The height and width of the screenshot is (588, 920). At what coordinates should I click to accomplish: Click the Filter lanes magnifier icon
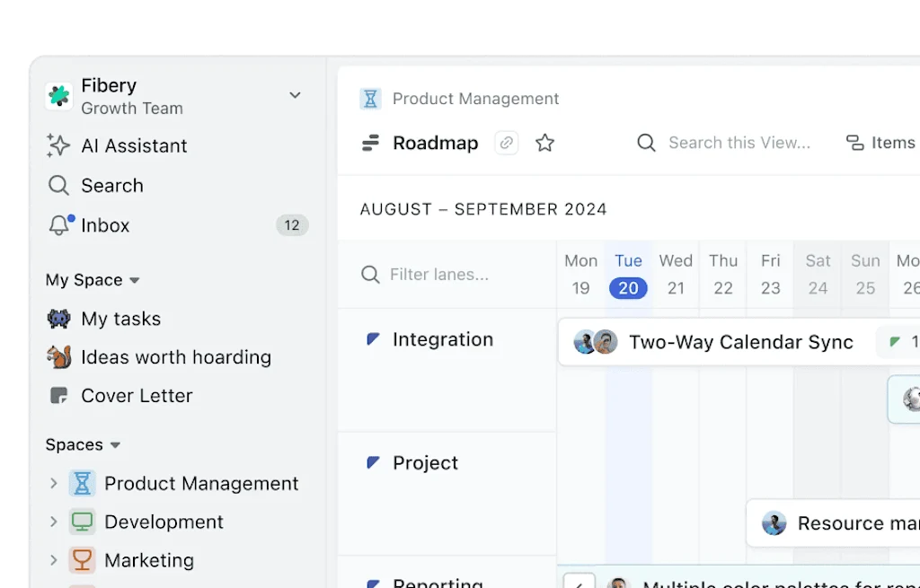pos(370,275)
